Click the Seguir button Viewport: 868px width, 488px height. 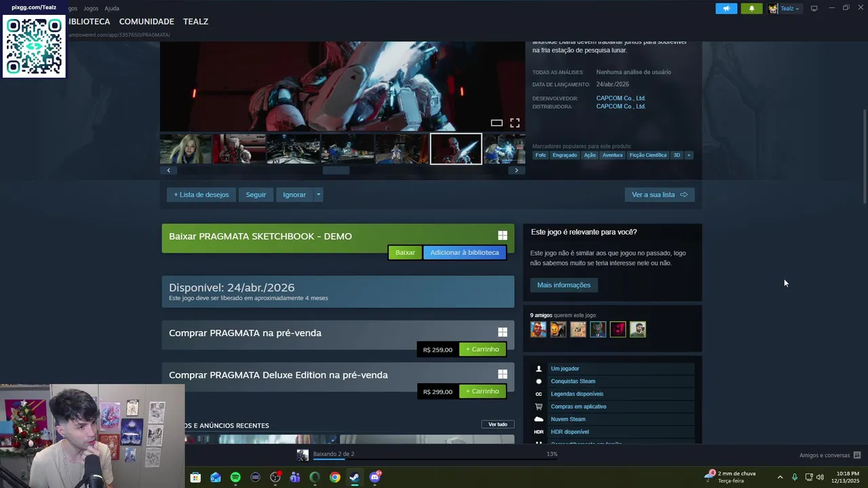pyautogui.click(x=256, y=195)
